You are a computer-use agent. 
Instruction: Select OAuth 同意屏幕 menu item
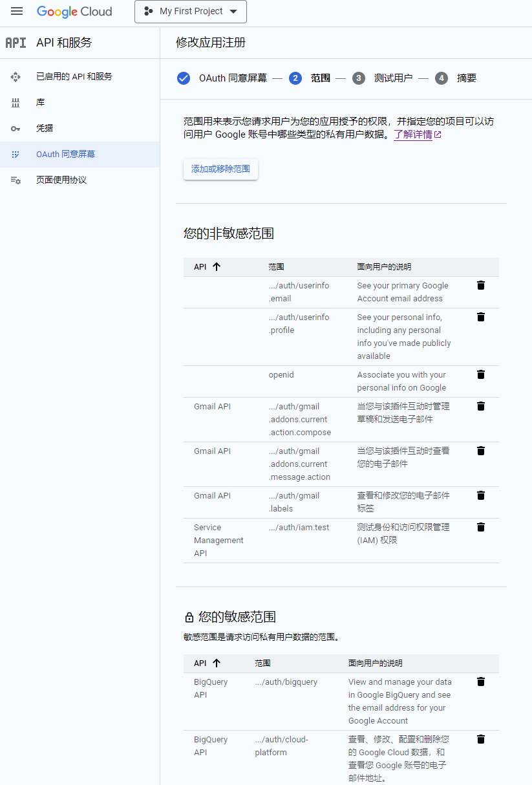tap(80, 155)
